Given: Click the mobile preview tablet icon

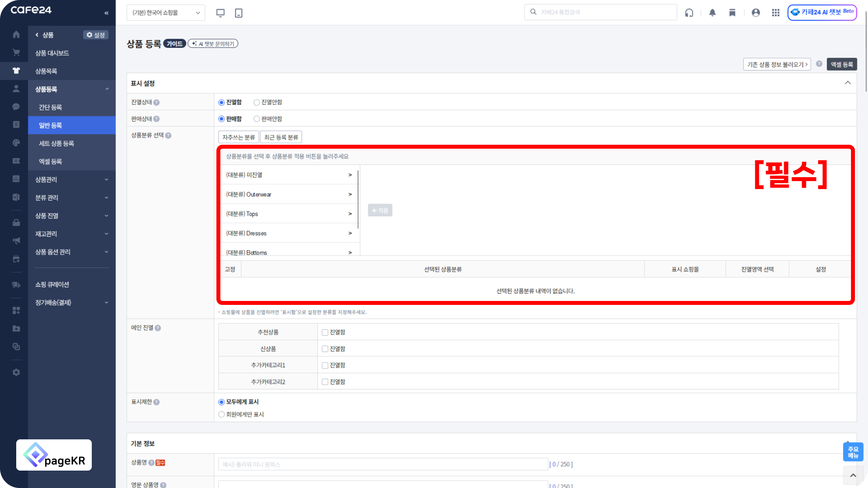Looking at the screenshot, I should (239, 13).
